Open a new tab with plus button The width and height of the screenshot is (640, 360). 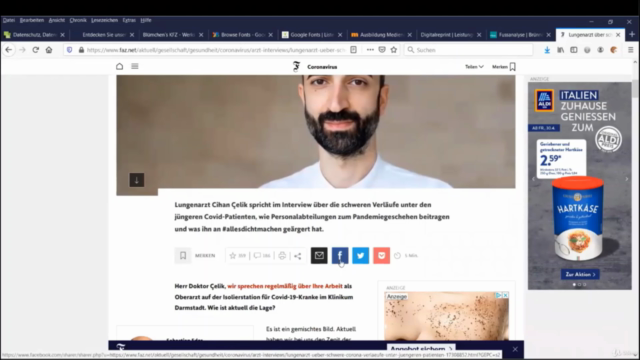[x=632, y=35]
